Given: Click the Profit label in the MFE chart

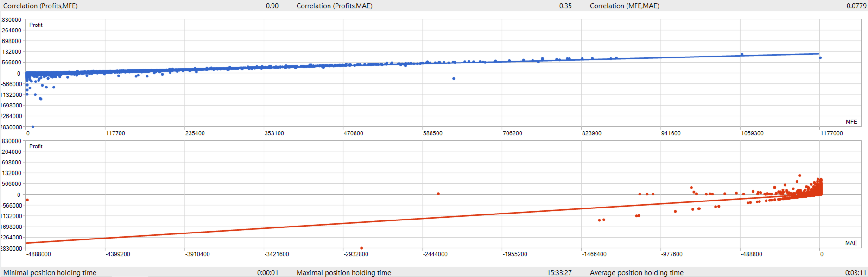Looking at the screenshot, I should coord(36,25).
